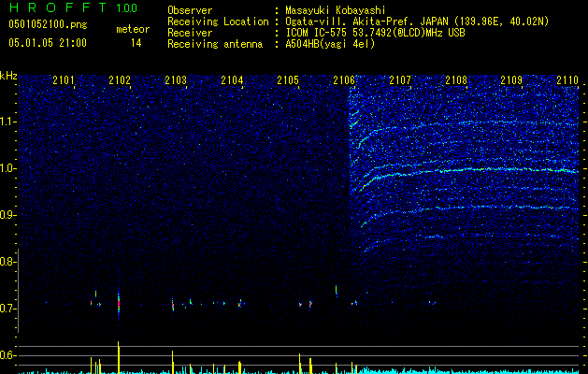Click the word 'meteor' above the count
Image resolution: width=588 pixels, height=374 pixels.
click(133, 29)
